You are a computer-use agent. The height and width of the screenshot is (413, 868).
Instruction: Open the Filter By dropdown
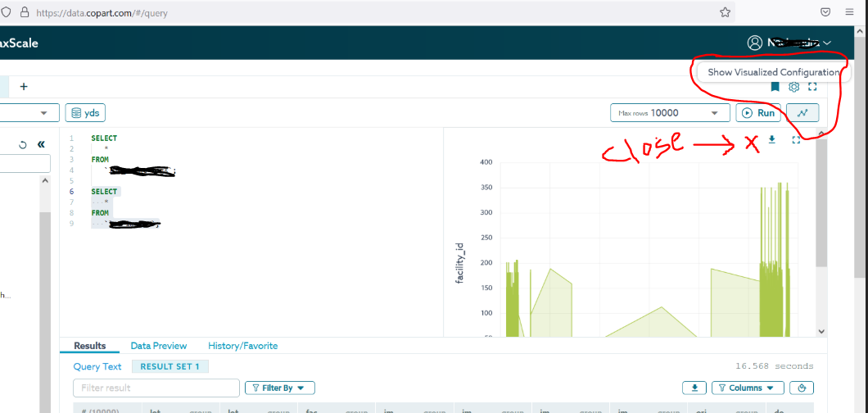[x=279, y=388]
